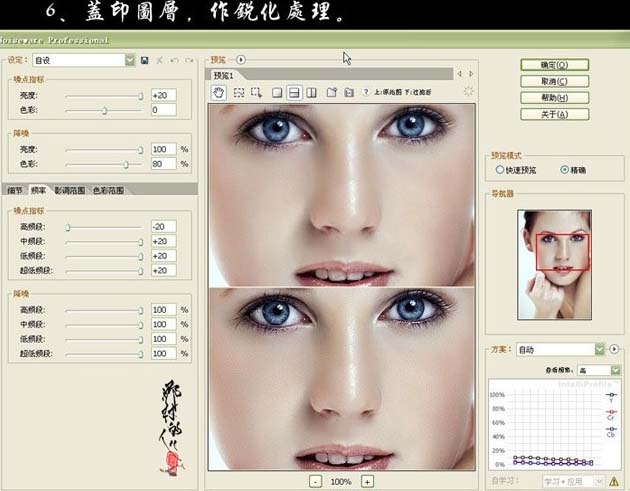Click the Cr channel legend marker
Screen dimensions: 630x491
(611, 412)
